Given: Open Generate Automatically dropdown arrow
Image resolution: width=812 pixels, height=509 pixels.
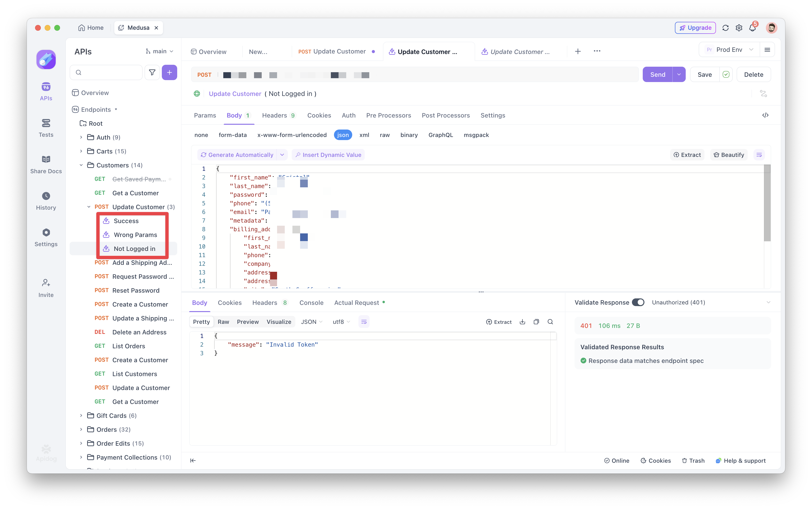Looking at the screenshot, I should [282, 155].
